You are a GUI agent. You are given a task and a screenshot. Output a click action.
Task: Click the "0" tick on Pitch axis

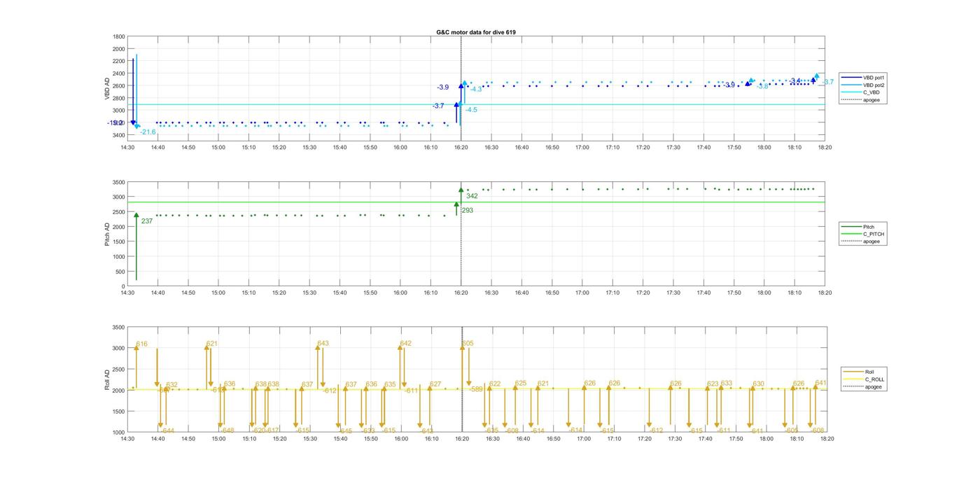124,286
